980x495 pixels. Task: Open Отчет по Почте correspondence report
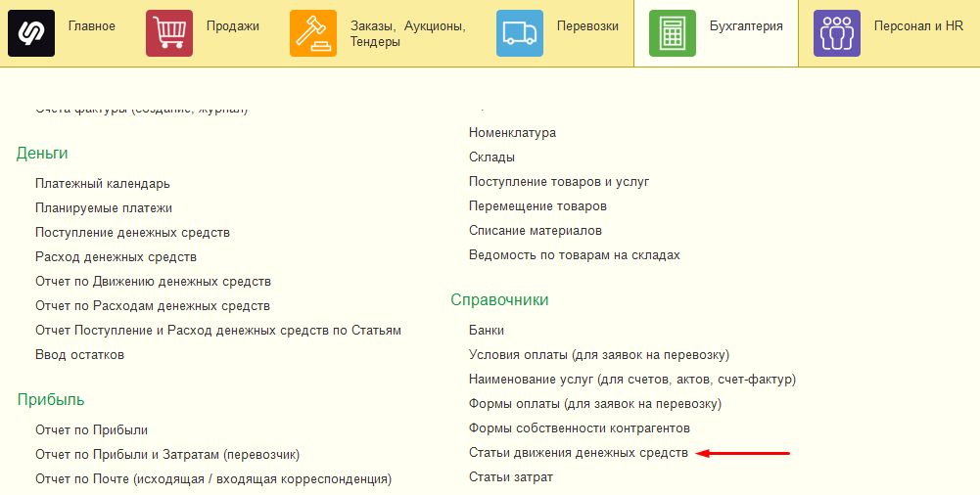pos(213,479)
